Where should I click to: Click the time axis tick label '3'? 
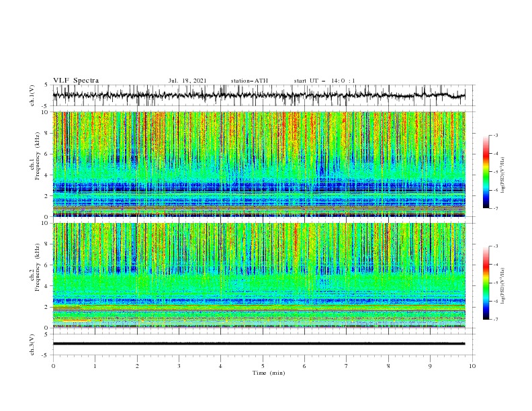tap(179, 366)
